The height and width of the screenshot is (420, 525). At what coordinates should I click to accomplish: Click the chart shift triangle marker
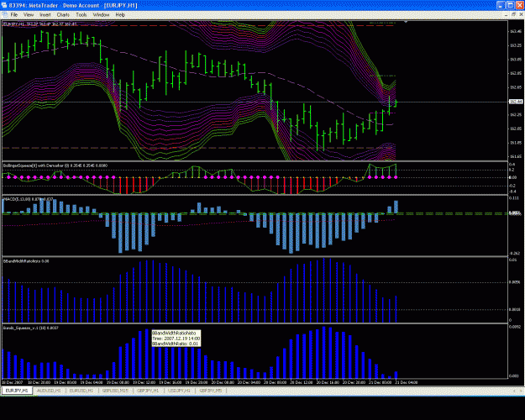[406, 22]
